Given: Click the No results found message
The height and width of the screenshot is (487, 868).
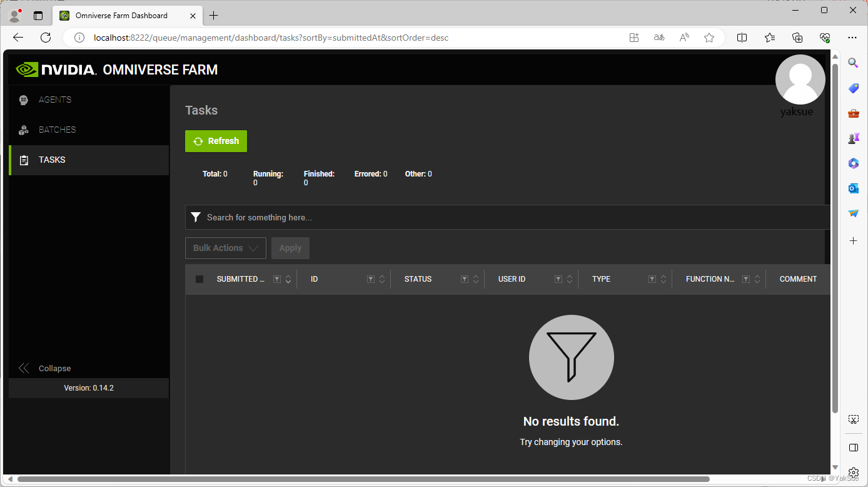Looking at the screenshot, I should click(x=571, y=421).
